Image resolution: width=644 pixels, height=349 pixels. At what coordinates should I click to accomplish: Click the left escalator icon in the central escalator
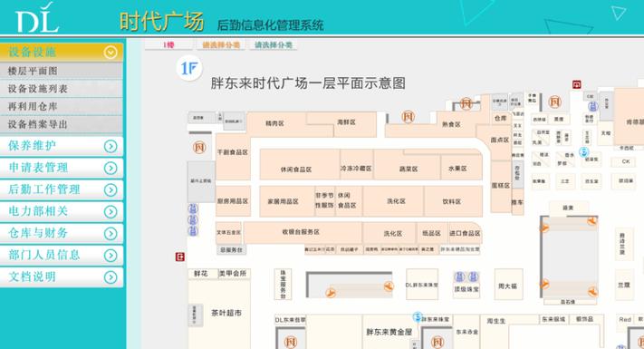pyautogui.click(x=331, y=292)
